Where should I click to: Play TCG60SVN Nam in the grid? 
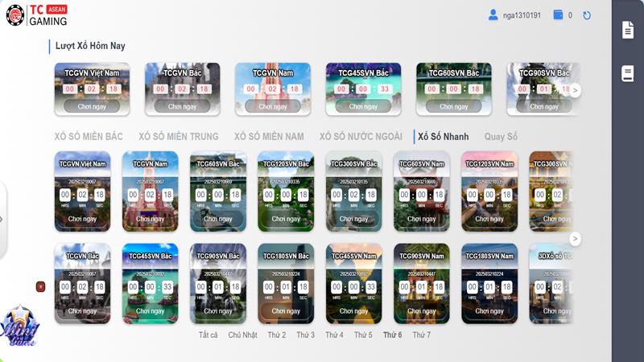point(421,219)
